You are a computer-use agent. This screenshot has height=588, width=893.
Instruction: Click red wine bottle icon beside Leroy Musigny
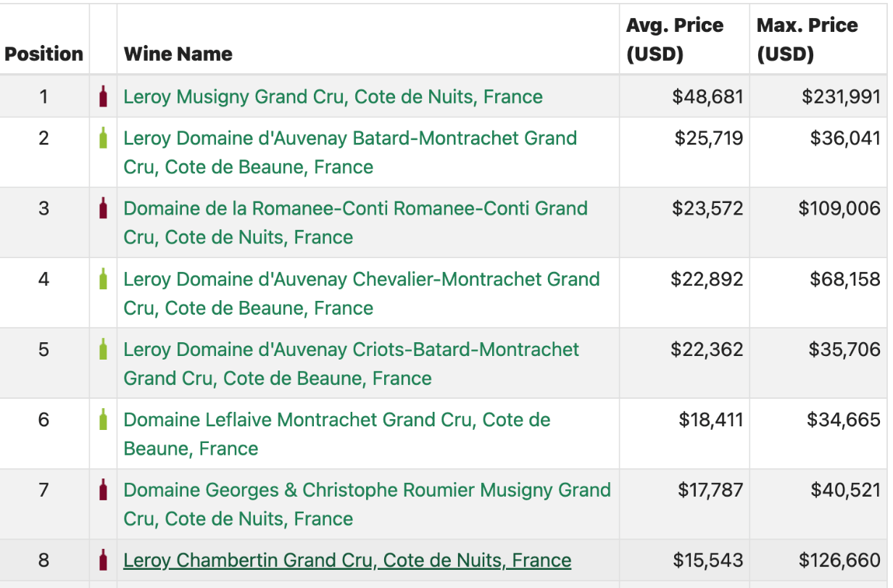(103, 96)
